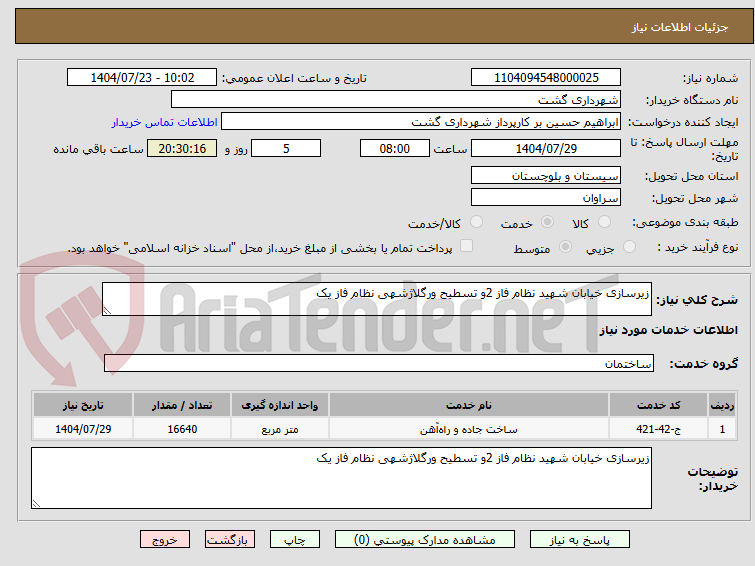This screenshot has height=566, width=755.
Task: Click مشاهده مدارک پیوستی (0) button
Action: point(425,540)
